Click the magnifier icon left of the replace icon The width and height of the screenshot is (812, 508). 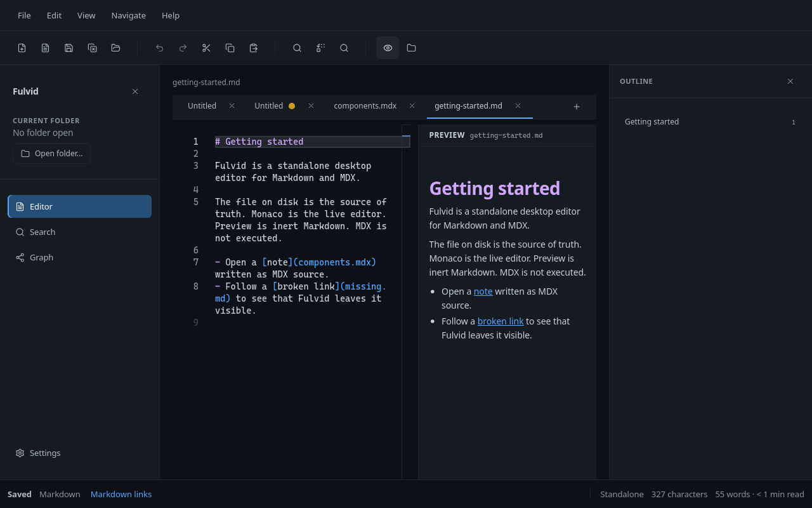click(297, 48)
